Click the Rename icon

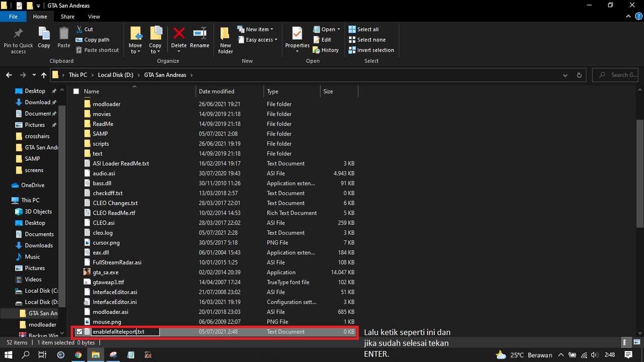(200, 33)
